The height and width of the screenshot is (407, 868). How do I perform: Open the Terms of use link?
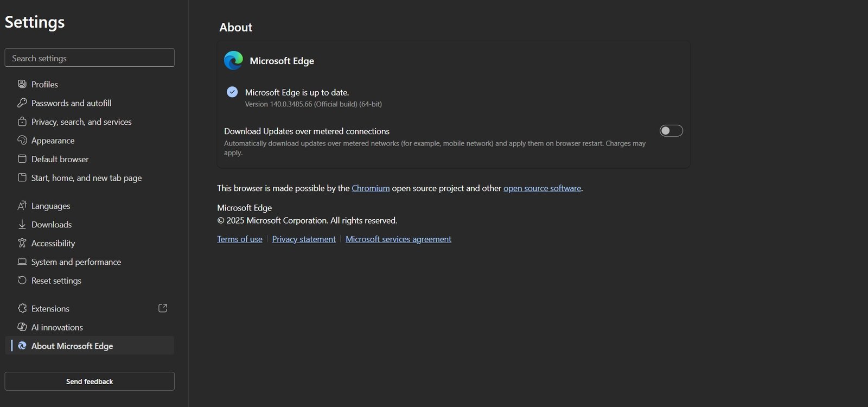240,239
